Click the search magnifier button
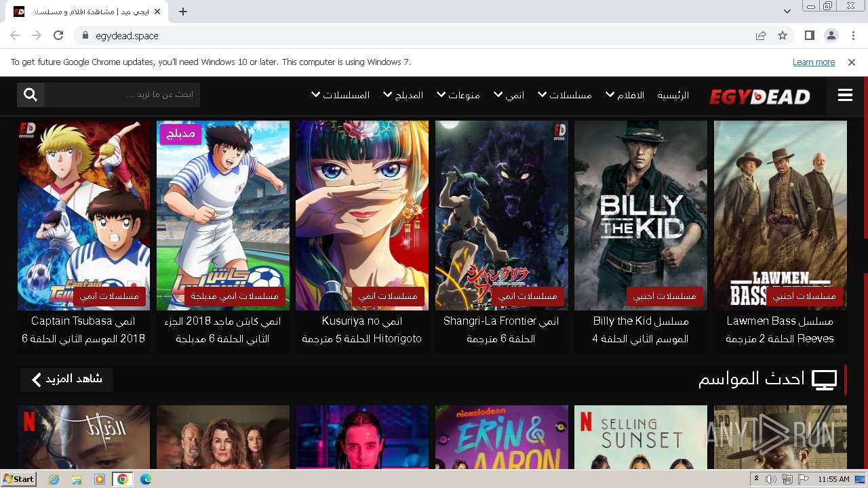This screenshot has width=868, height=488. 31,95
